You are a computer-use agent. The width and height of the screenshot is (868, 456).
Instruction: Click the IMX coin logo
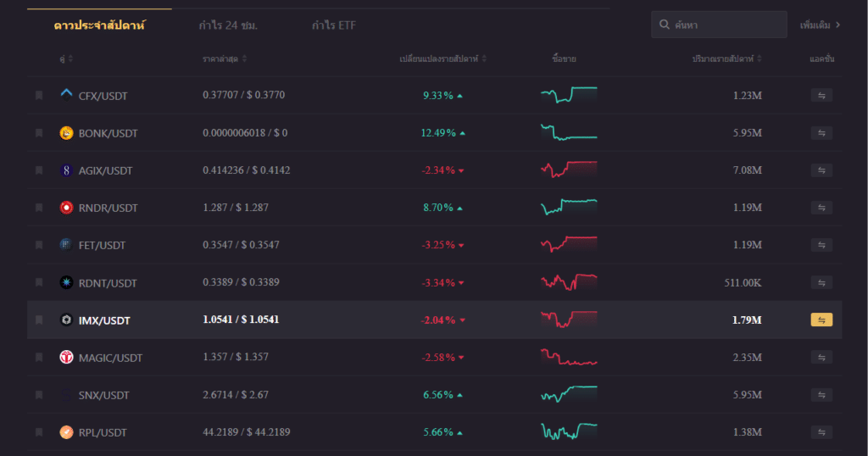click(66, 320)
